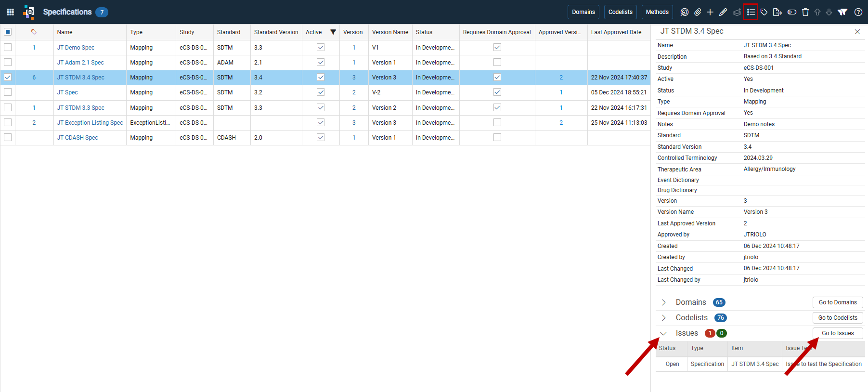The width and height of the screenshot is (868, 392).
Task: Check the JT Adam 2.1 Spec row checkbox
Action: 8,62
